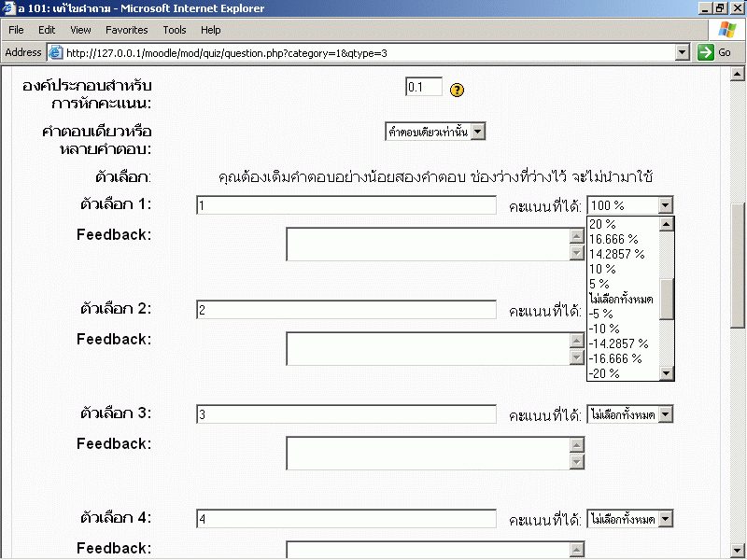The width and height of the screenshot is (747, 560).
Task: Expand the grade dropdown for choice 4
Action: pyautogui.click(x=666, y=518)
